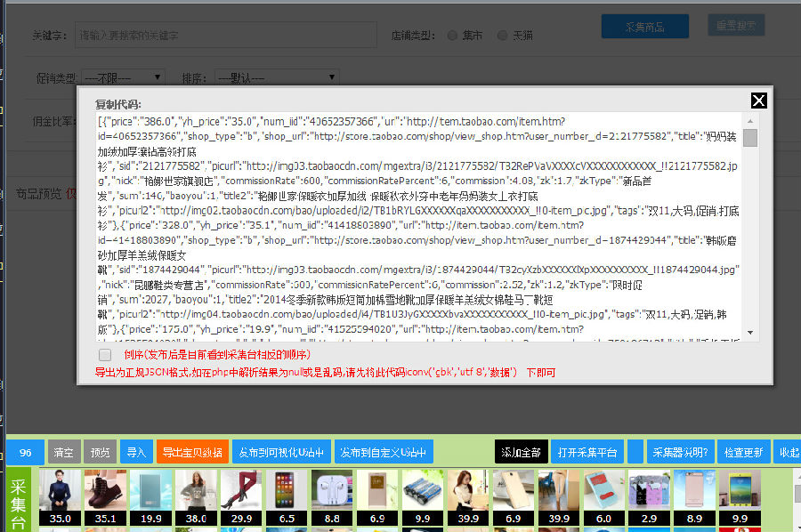Choose the 天猫 shop type radio button

[x=502, y=36]
